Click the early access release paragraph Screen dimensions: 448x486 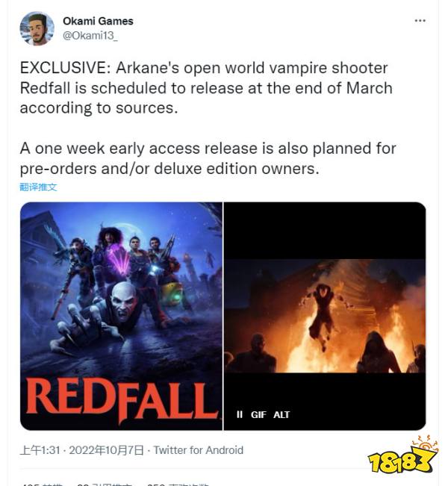click(208, 158)
